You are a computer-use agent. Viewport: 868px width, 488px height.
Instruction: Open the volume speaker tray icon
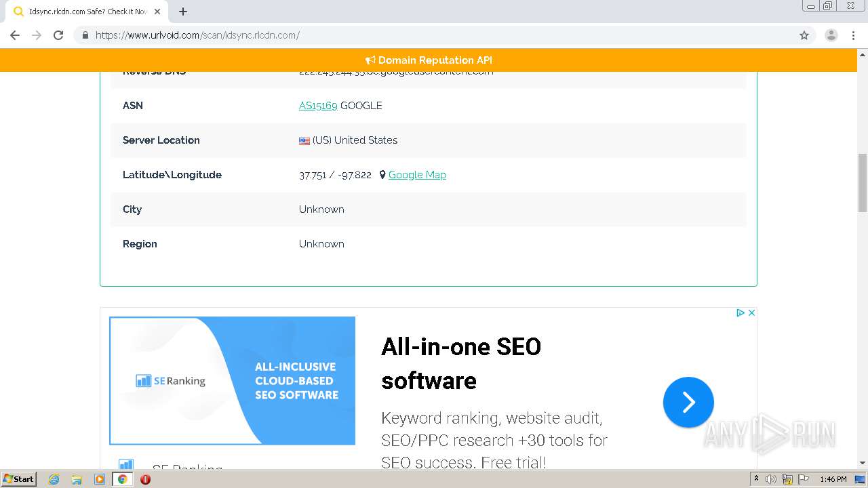coord(771,479)
